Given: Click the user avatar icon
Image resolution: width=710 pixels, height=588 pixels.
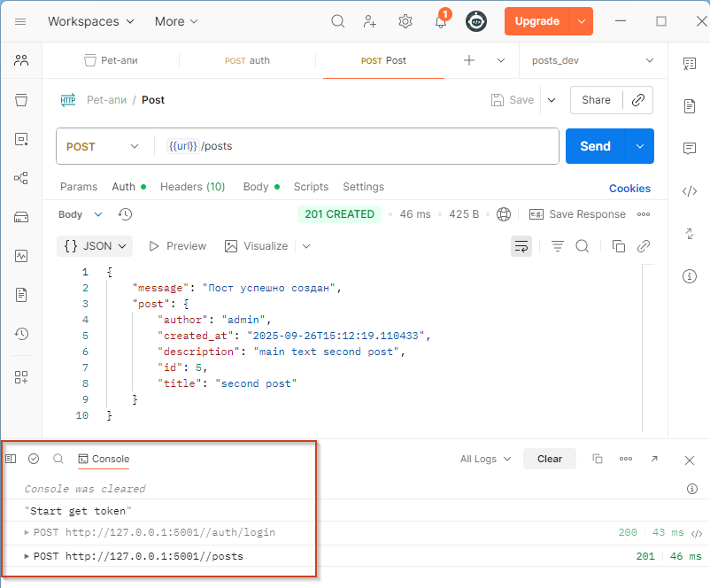Looking at the screenshot, I should [x=476, y=21].
